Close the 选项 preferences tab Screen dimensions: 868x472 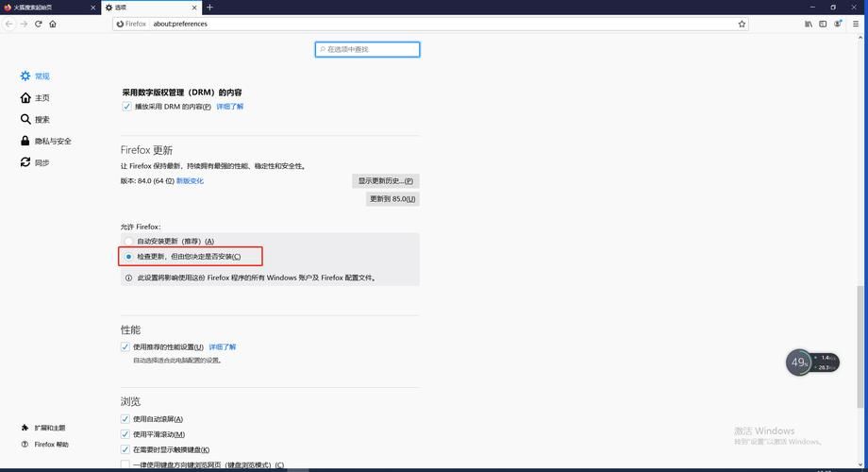(194, 8)
